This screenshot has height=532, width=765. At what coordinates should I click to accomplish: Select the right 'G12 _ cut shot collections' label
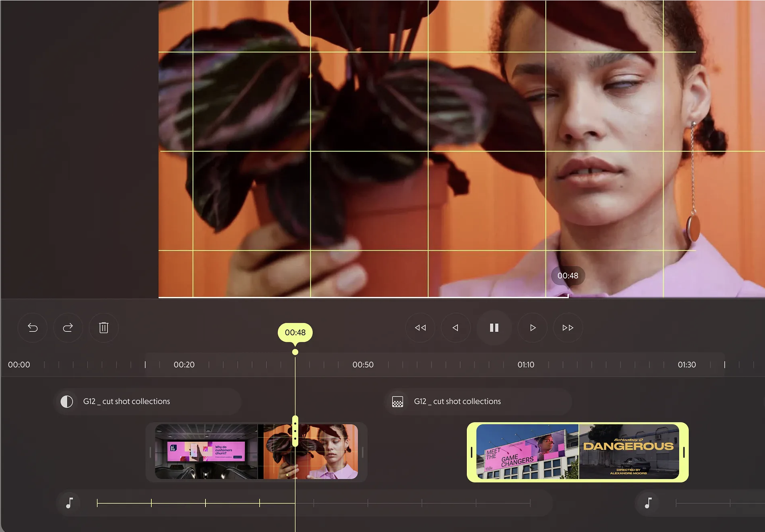point(457,401)
